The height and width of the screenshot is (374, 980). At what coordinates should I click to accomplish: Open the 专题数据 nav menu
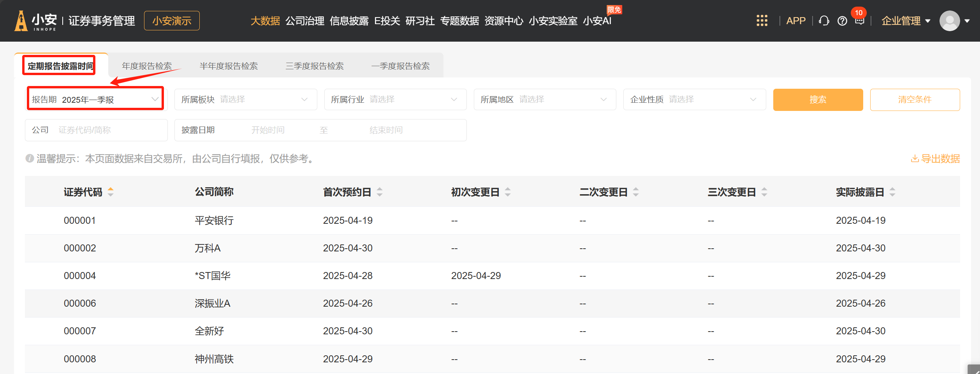tap(459, 21)
